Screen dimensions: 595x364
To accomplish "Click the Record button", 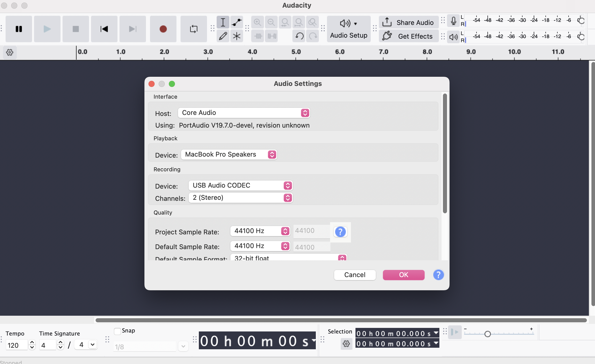I will click(163, 29).
